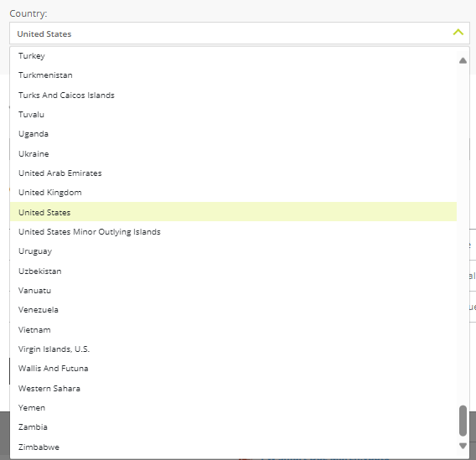Select United Arab Emirates option
Image resolution: width=476 pixels, height=460 pixels.
coord(233,173)
